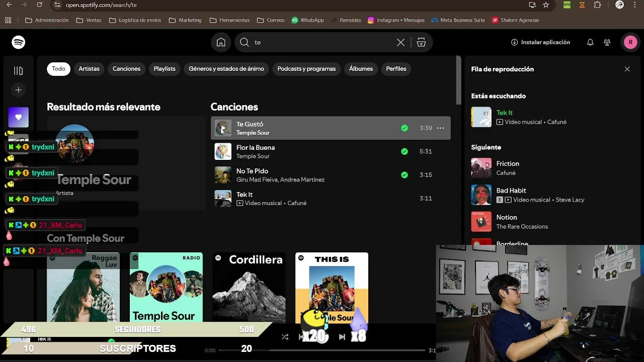Click the plus create playlist icon
Viewport: 644px width, 362px height.
19,90
